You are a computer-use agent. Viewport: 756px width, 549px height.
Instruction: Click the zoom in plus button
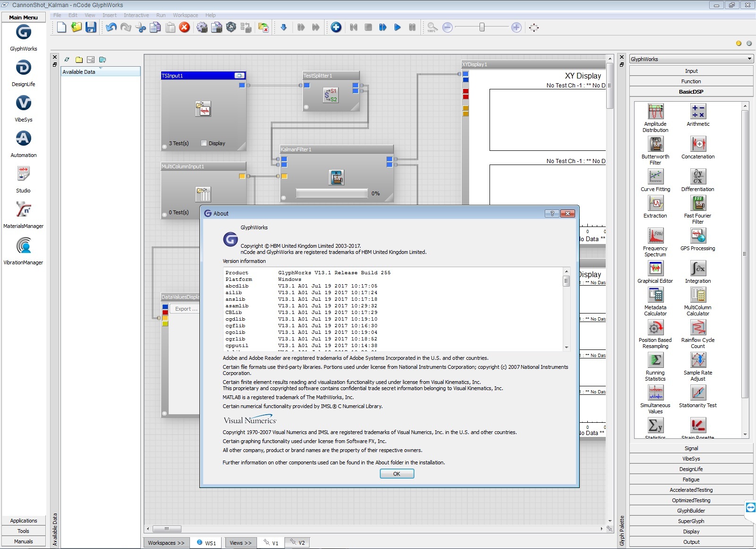pos(516,27)
